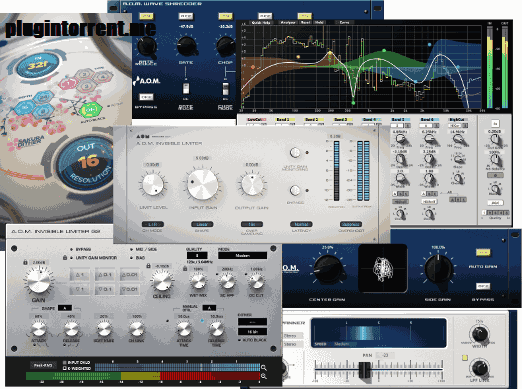
Task: Open the SHAPE selector in Invisible Limiter
Action: [x=202, y=224]
